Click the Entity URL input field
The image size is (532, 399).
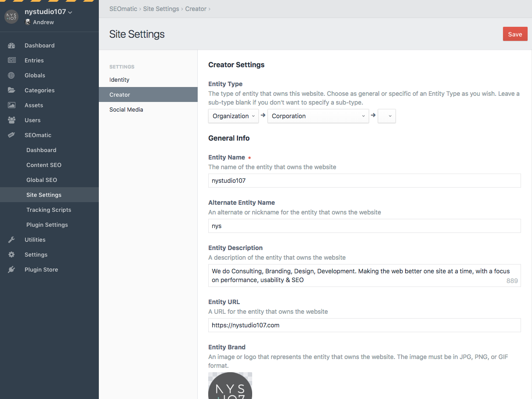click(364, 325)
